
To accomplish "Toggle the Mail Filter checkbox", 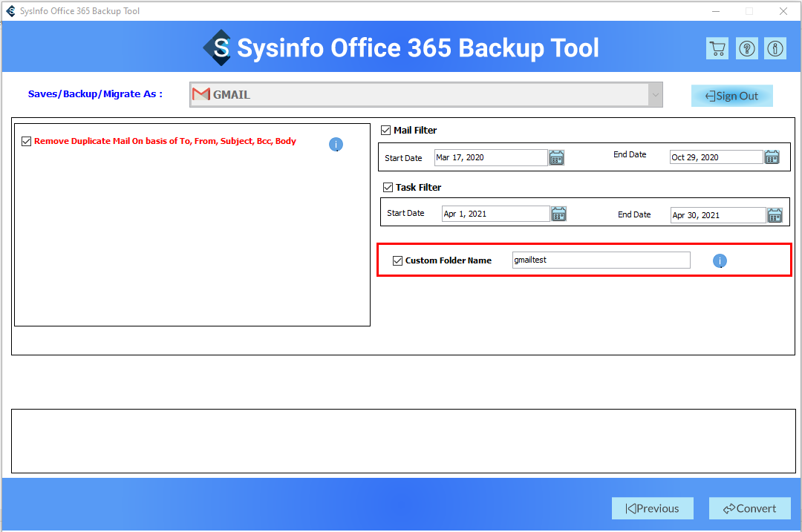I will (385, 131).
